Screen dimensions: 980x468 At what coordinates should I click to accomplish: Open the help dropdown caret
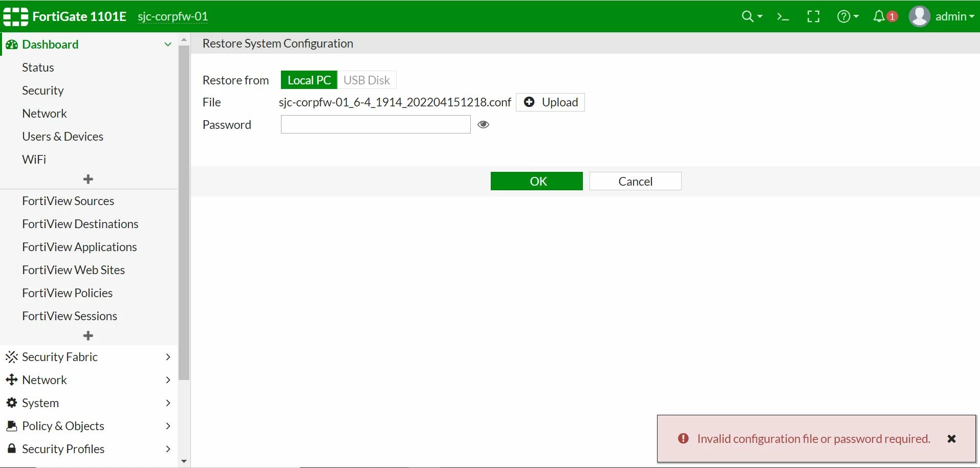pyautogui.click(x=856, y=17)
